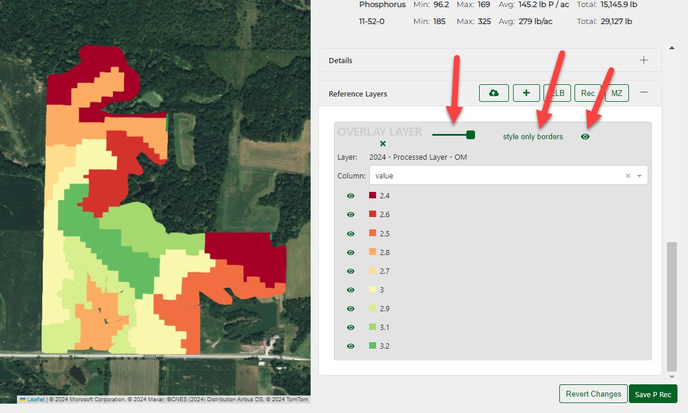The width and height of the screenshot is (688, 413).
Task: Open the Column value dropdown arrow
Action: click(640, 175)
